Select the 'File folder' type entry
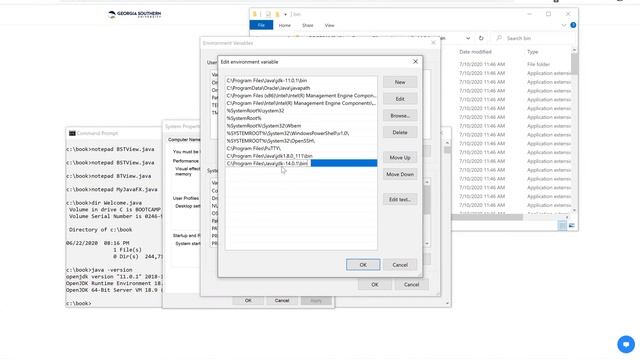The height and width of the screenshot is (360, 640). 538,64
